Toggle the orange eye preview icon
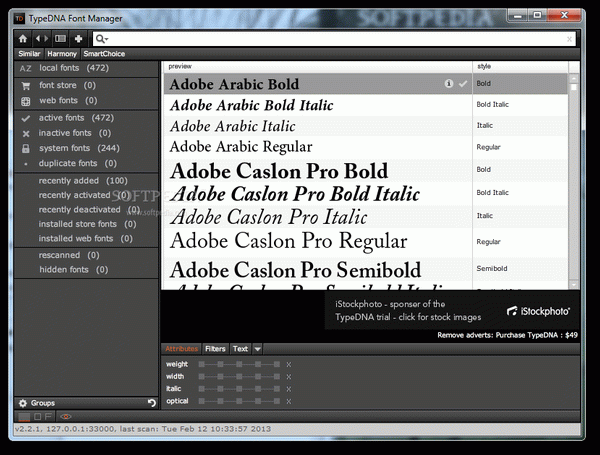 pos(66,417)
